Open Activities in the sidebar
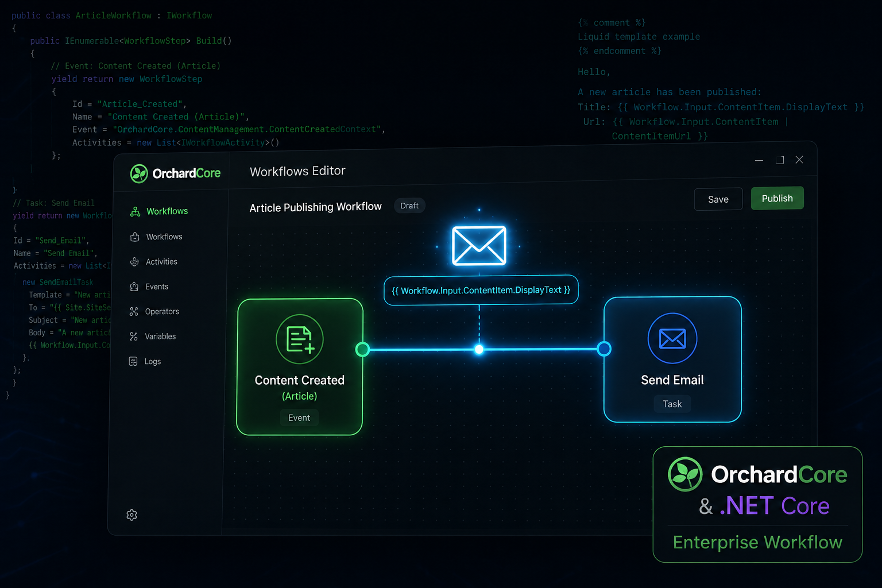The image size is (882, 588). point(154,262)
